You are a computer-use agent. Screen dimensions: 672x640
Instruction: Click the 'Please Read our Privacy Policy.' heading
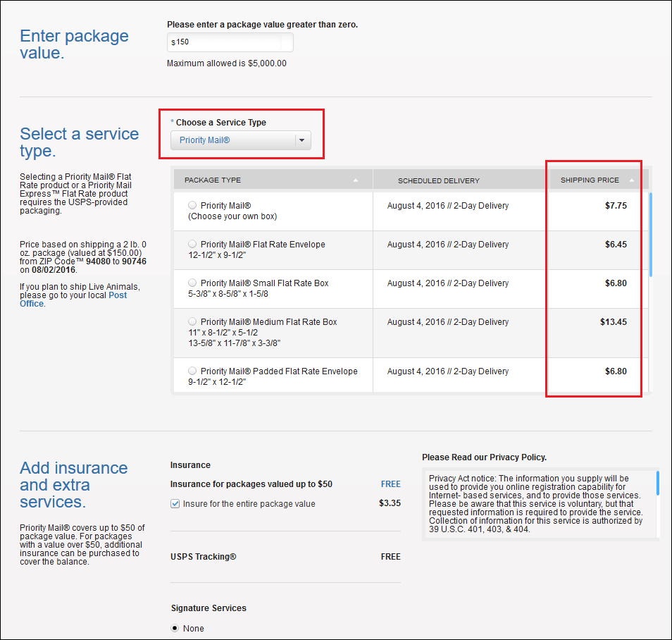point(485,457)
